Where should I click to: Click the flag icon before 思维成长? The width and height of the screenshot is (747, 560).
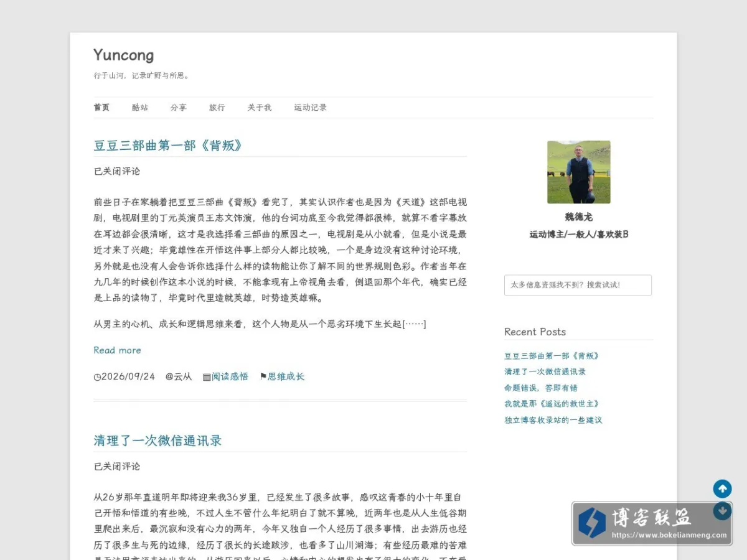[263, 377]
